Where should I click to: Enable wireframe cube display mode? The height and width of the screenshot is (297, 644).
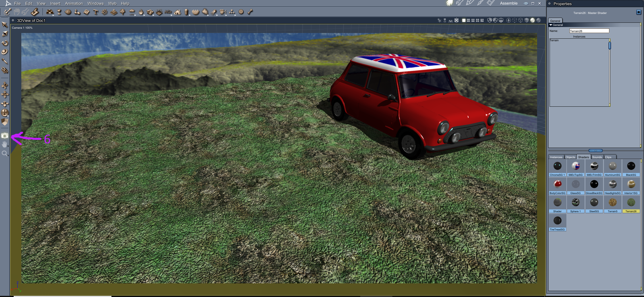pyautogui.click(x=521, y=20)
